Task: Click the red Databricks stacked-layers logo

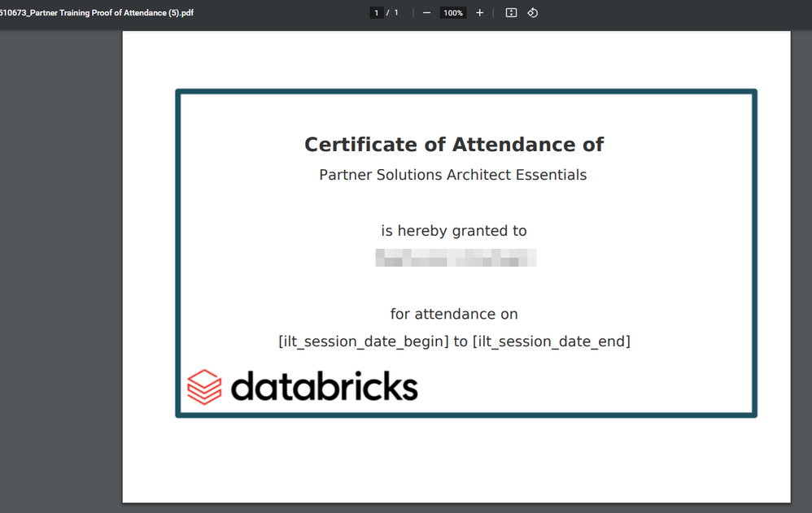Action: [x=204, y=387]
